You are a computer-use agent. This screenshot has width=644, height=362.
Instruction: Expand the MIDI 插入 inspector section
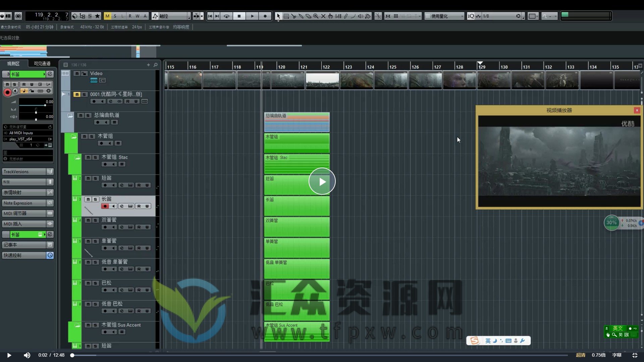click(28, 224)
